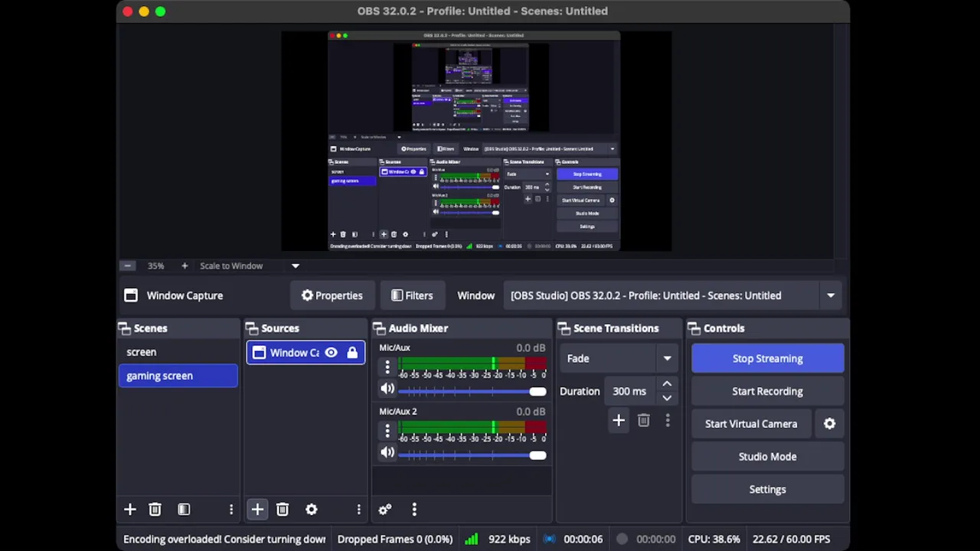Viewport: 980px width, 551px height.
Task: Click the Scenes dock panel icon
Action: point(124,328)
